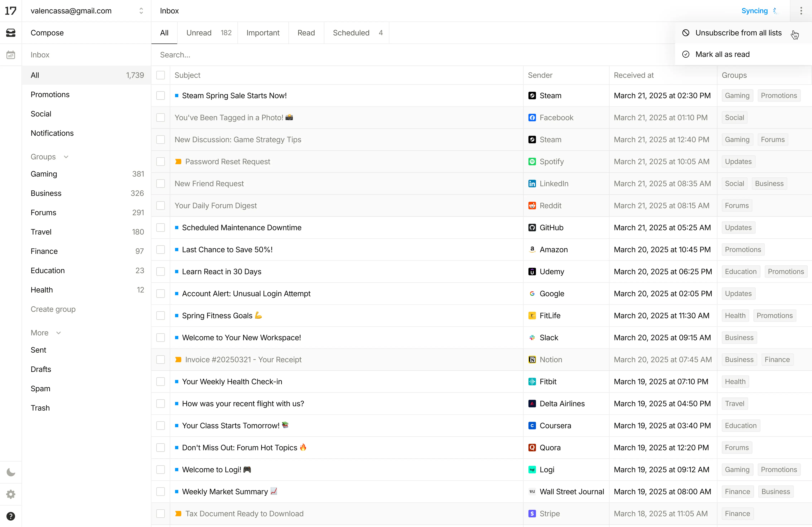This screenshot has height=527, width=812.
Task: Collapse the More section chevron
Action: coord(58,333)
